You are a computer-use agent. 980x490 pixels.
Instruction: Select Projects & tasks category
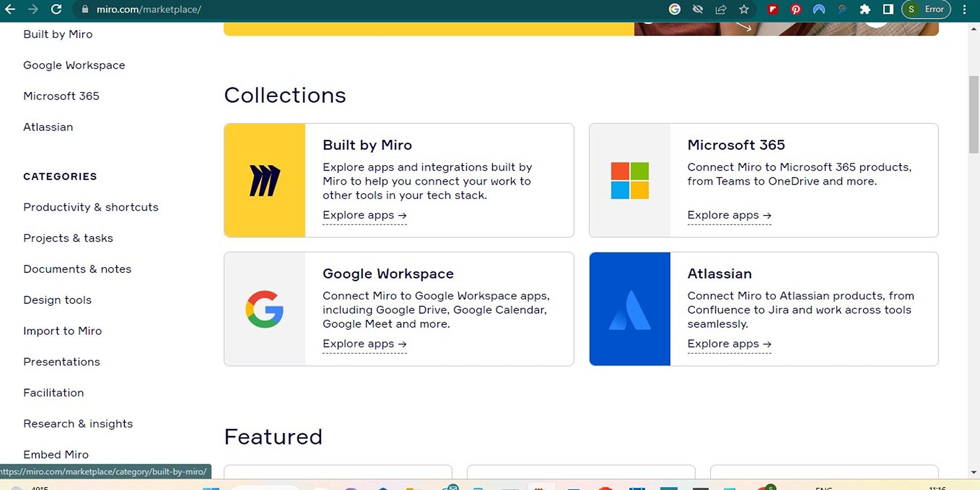(x=68, y=238)
